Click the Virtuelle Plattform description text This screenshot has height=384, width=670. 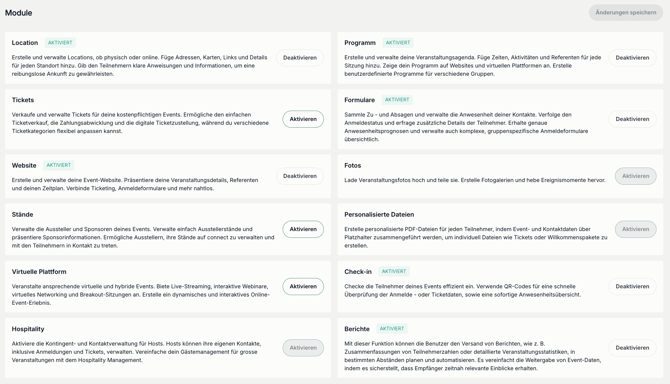(x=141, y=295)
